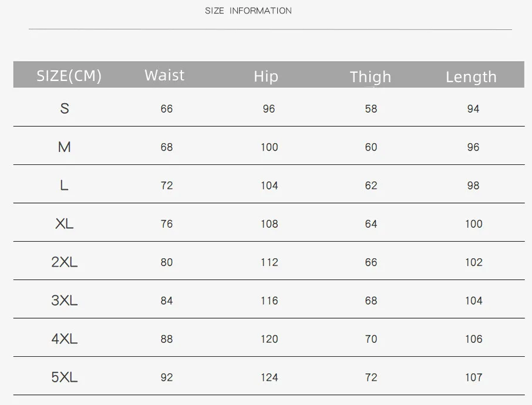Image resolution: width=532 pixels, height=405 pixels.
Task: Select the 4XL size row label
Action: pyautogui.click(x=65, y=339)
